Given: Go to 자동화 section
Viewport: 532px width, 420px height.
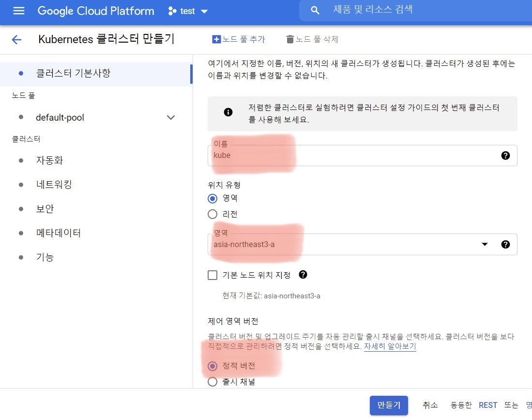Looking at the screenshot, I should [x=49, y=160].
